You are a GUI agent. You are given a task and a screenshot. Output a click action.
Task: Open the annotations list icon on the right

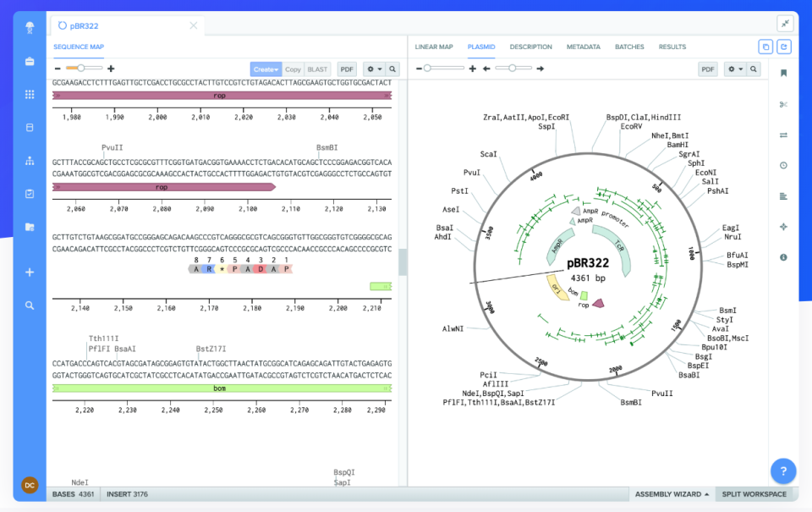pyautogui.click(x=783, y=195)
